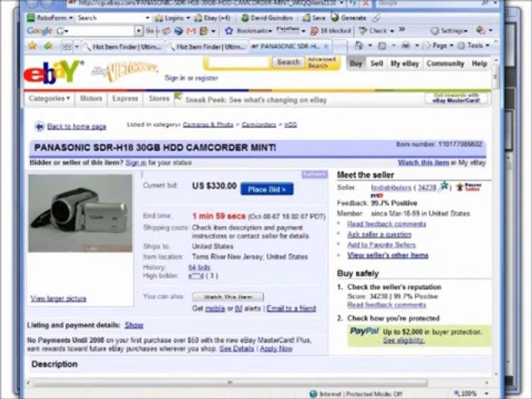The height and width of the screenshot is (399, 532).
Task: Click the Google toolbar Go button
Action: (x=150, y=31)
